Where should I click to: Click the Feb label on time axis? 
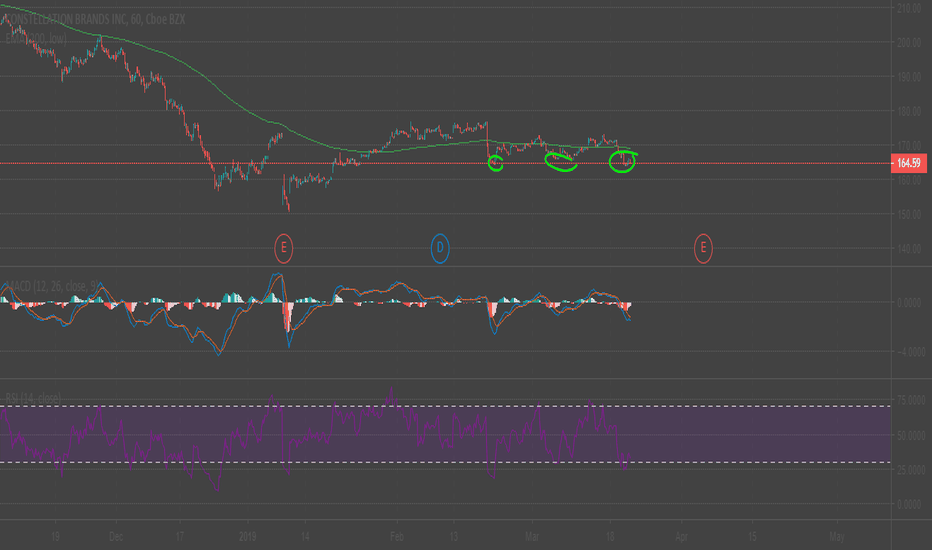click(396, 536)
